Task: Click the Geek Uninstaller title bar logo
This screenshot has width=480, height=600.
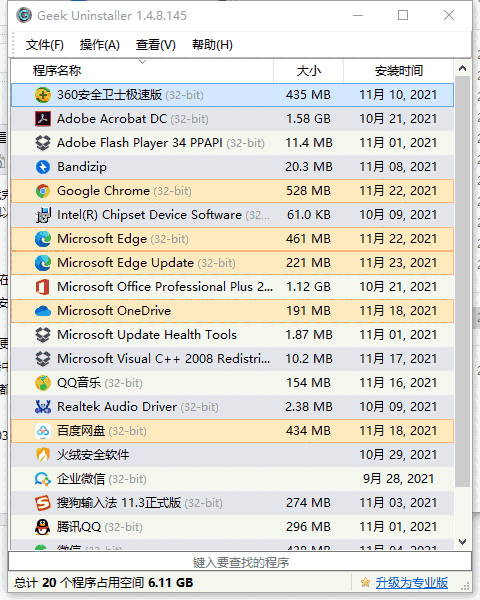Action: [x=24, y=15]
